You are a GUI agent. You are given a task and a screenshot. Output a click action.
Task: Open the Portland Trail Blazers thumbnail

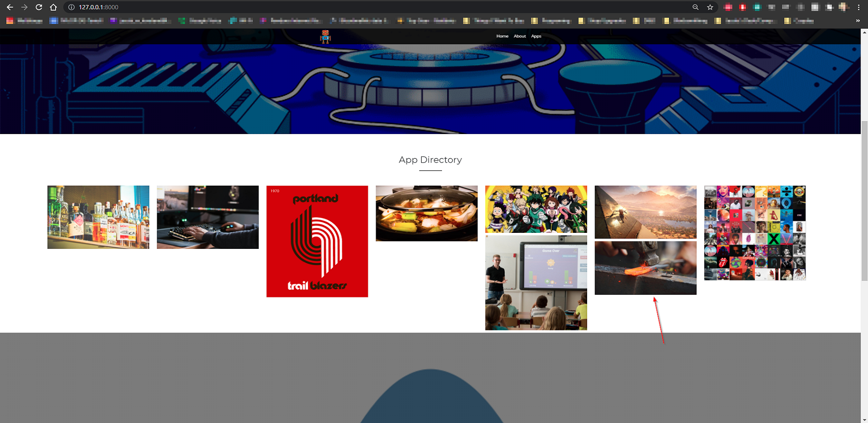317,241
